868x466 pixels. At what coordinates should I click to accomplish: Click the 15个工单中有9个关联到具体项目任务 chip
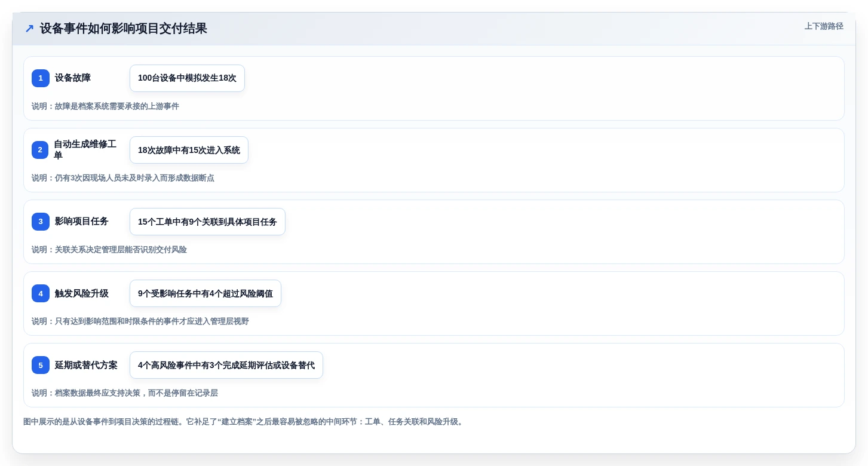click(x=207, y=222)
